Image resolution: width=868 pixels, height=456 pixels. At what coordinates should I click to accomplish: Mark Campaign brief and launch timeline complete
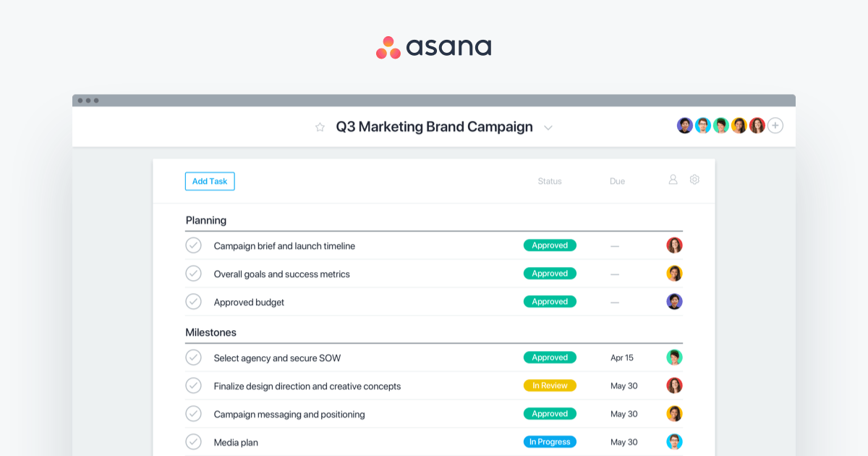coord(193,245)
